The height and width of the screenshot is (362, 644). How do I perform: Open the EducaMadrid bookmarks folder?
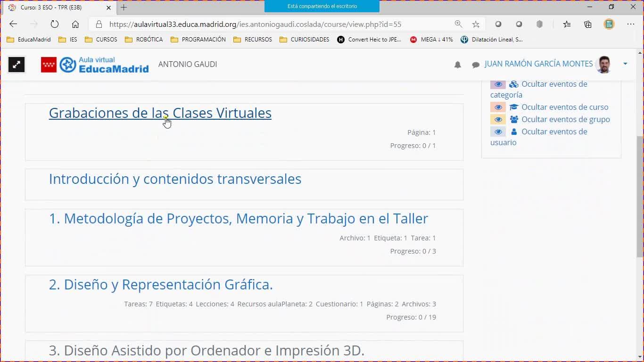(29, 40)
